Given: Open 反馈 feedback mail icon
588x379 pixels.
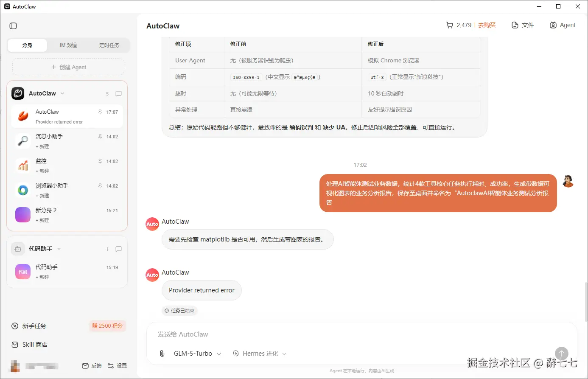Looking at the screenshot, I should click(x=92, y=365).
